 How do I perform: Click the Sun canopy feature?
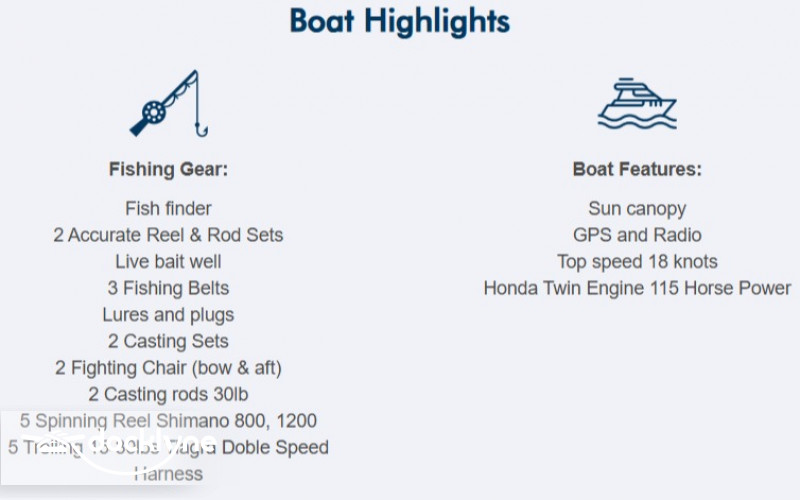(637, 209)
